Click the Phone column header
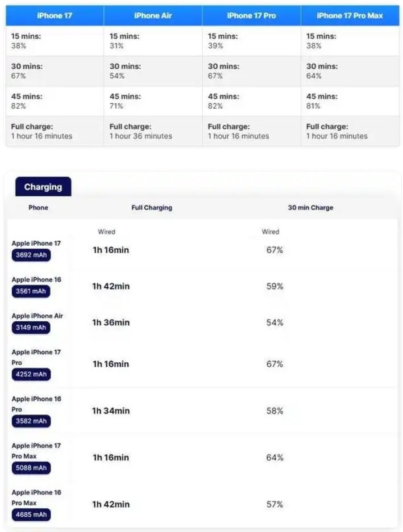This screenshot has width=403, height=532. [38, 208]
